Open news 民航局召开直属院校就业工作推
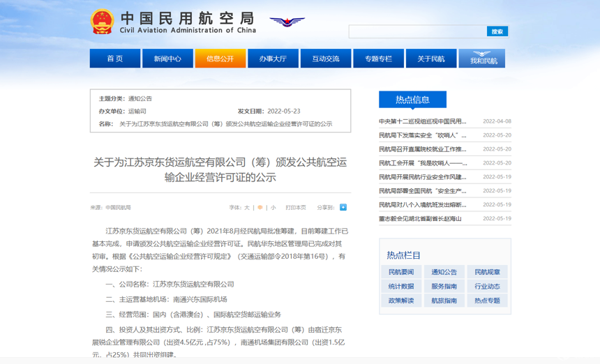The height and width of the screenshot is (364, 600). (423, 149)
